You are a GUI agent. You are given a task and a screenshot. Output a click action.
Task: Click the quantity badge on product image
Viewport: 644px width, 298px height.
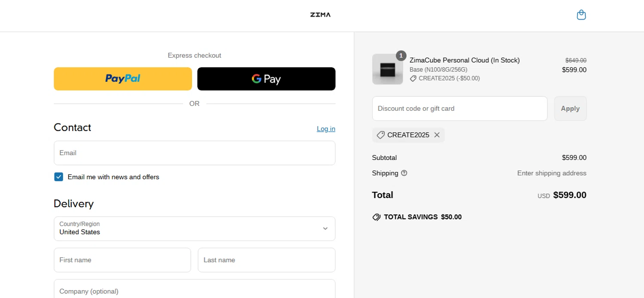pyautogui.click(x=401, y=56)
